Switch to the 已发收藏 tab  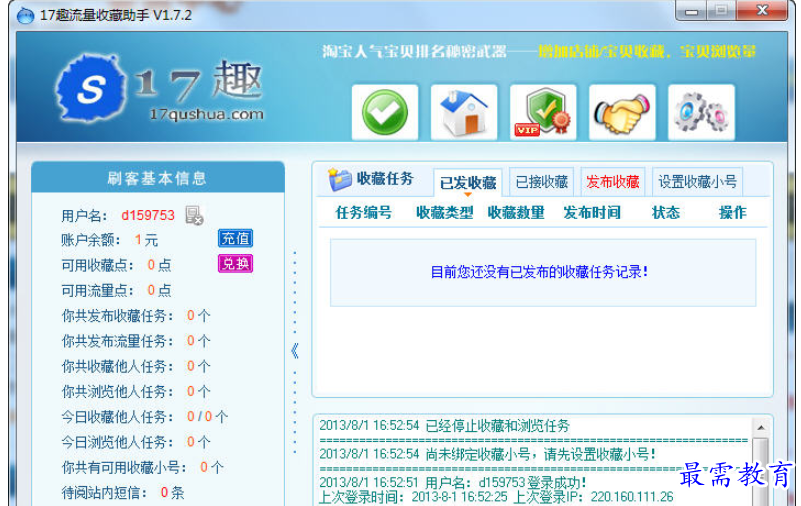[468, 182]
